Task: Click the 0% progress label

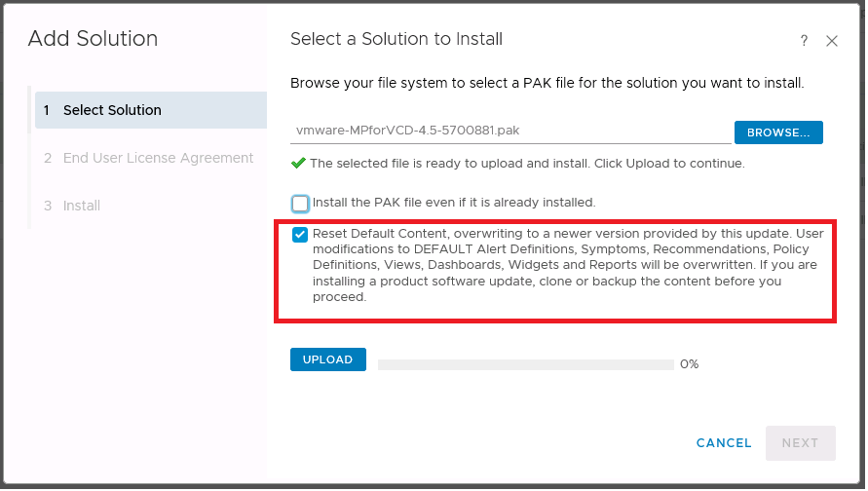Action: pyautogui.click(x=690, y=364)
